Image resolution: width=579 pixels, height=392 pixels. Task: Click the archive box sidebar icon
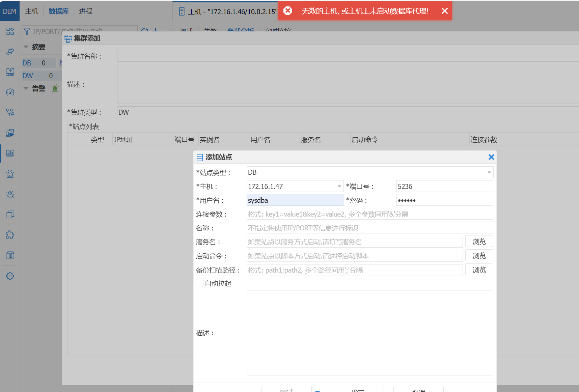10,255
